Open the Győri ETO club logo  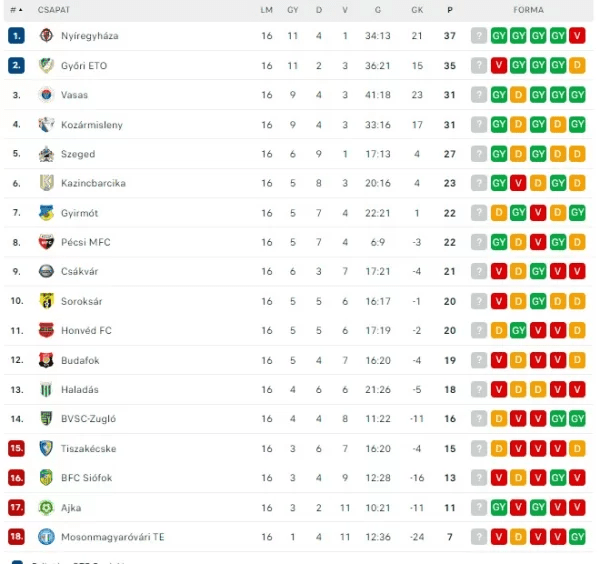(46, 65)
